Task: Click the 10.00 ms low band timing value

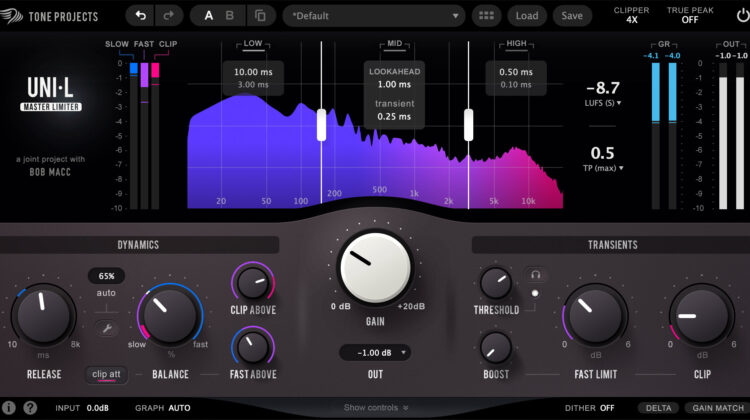Action: [253, 72]
